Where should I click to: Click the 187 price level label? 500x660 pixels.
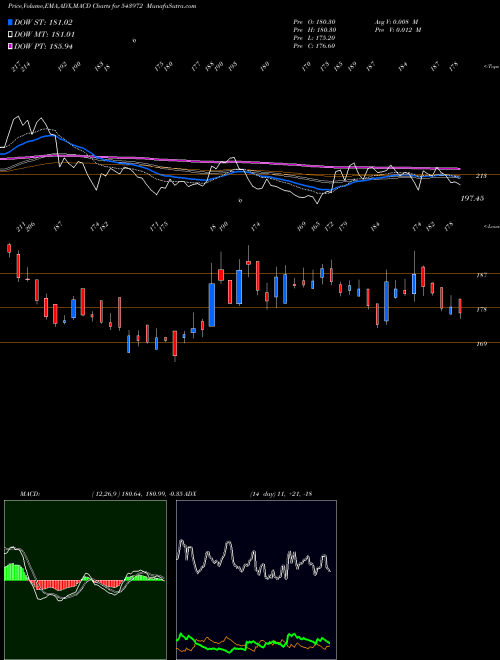click(481, 275)
